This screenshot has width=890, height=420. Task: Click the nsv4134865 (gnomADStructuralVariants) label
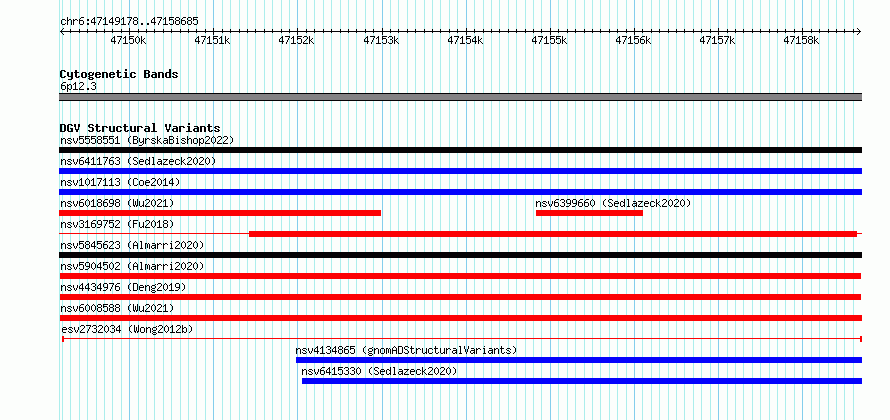[x=406, y=350]
